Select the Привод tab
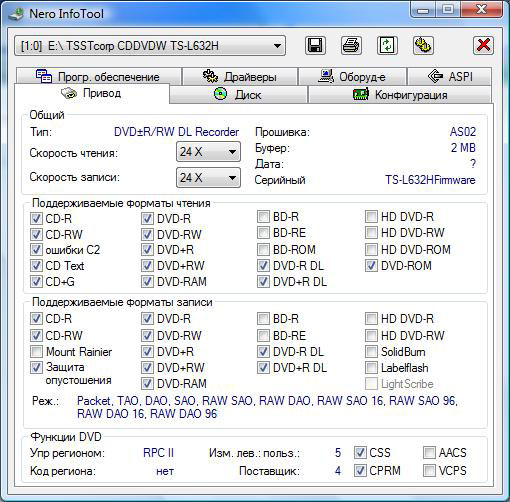 92,93
